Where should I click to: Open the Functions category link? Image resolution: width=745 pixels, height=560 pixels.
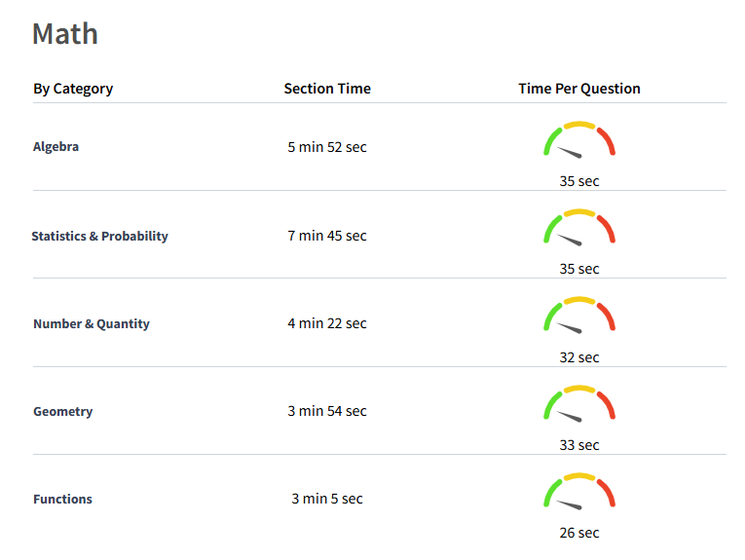[62, 500]
